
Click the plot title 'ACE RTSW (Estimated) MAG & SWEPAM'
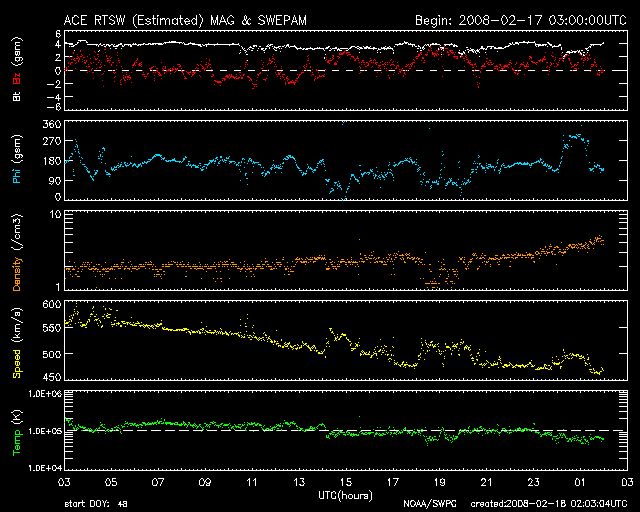click(185, 20)
